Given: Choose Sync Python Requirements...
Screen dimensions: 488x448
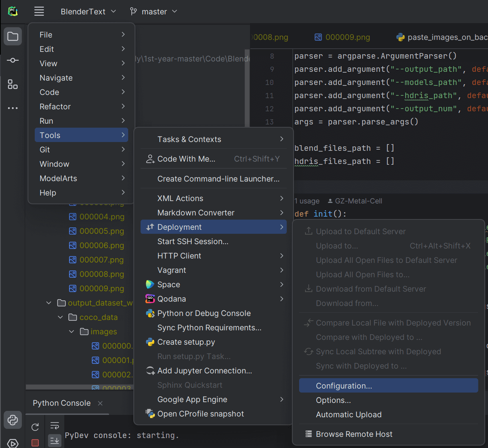Looking at the screenshot, I should click(214, 328).
